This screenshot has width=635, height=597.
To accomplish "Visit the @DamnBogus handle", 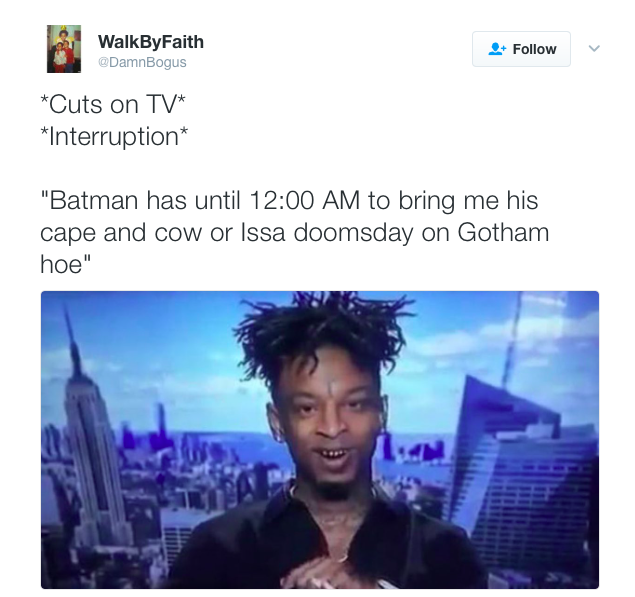I will [x=142, y=62].
